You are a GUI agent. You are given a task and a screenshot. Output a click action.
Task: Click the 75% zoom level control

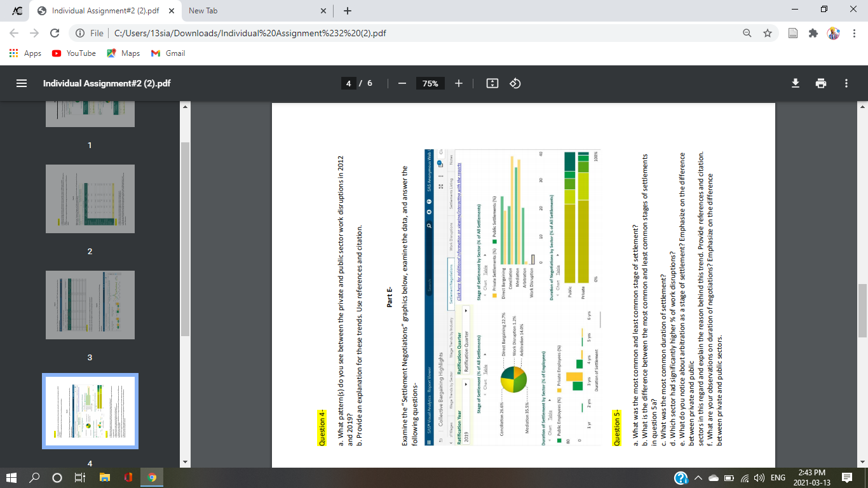[430, 83]
